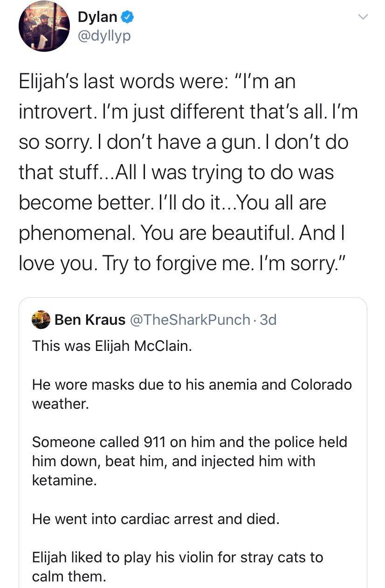Viewport: 385px width, 588px height.
Task: Open the 3d timestamp link
Action: click(x=268, y=319)
